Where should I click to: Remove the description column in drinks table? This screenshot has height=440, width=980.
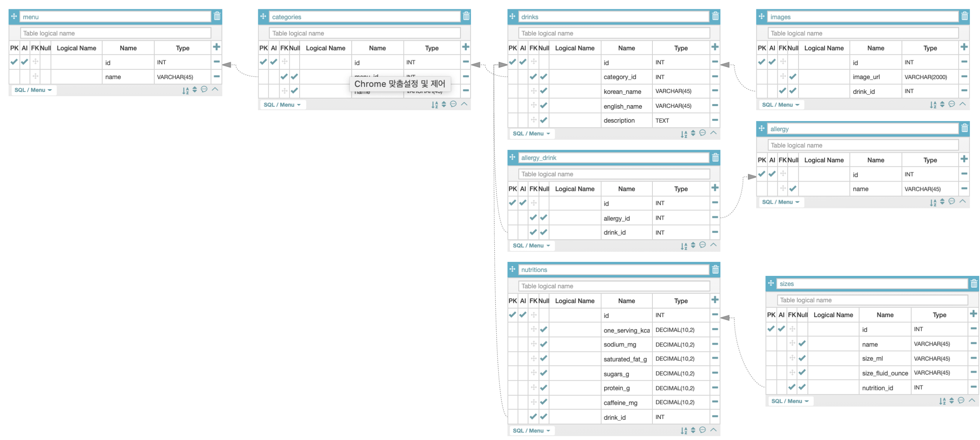pos(715,120)
